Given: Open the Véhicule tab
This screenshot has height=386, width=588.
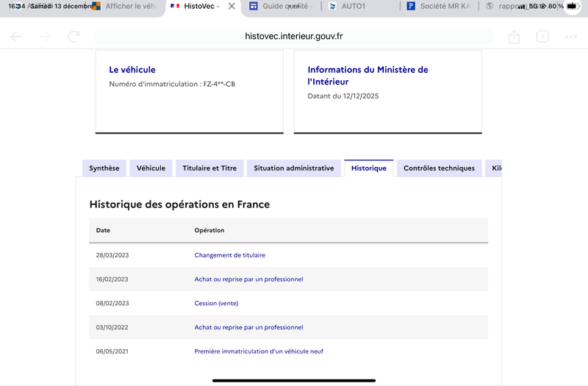Looking at the screenshot, I should [151, 168].
